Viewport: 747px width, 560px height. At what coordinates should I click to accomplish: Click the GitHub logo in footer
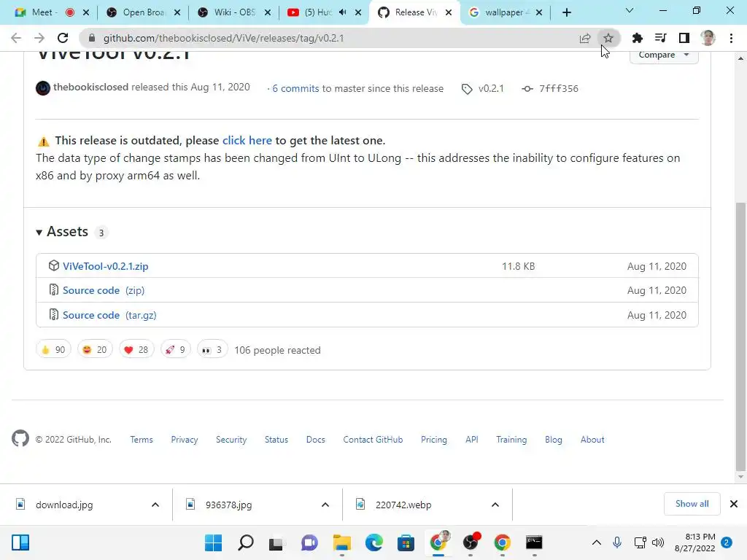(20, 438)
